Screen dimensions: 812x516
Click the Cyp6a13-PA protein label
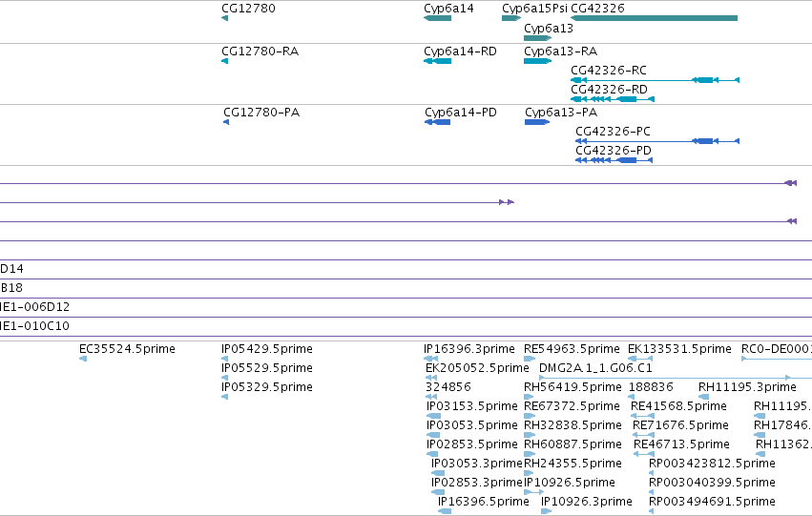561,113
